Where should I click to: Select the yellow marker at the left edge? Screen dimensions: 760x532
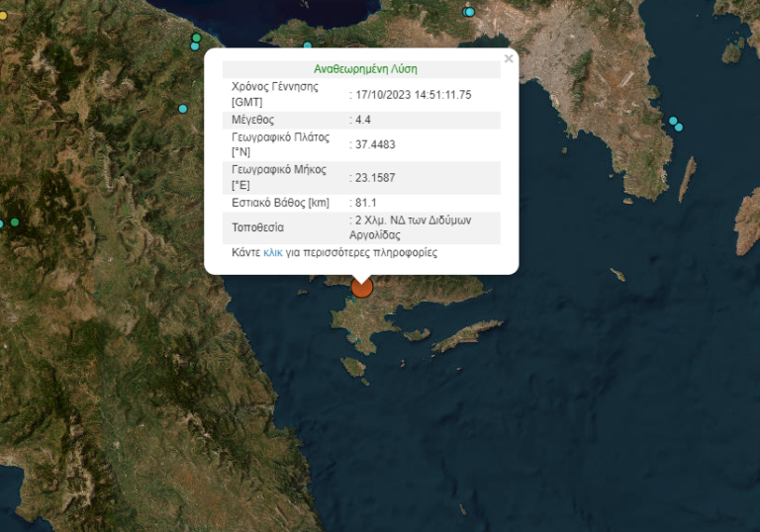pyautogui.click(x=3, y=16)
